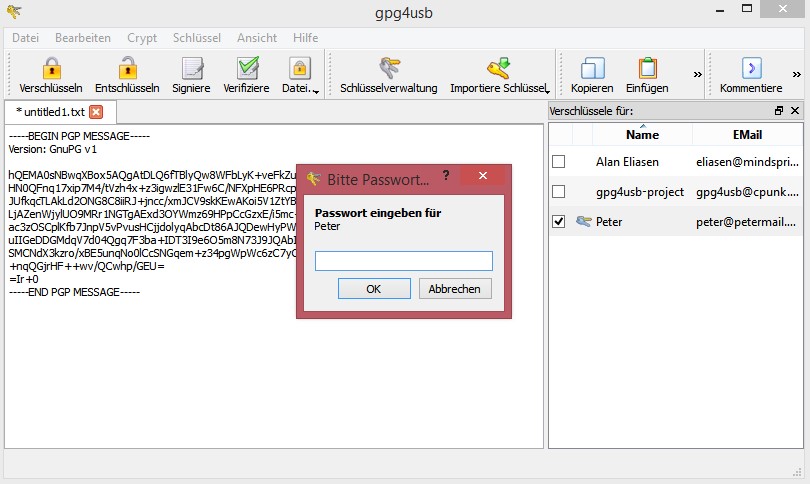Click the Entschlüsseln unlock icon

tap(127, 68)
